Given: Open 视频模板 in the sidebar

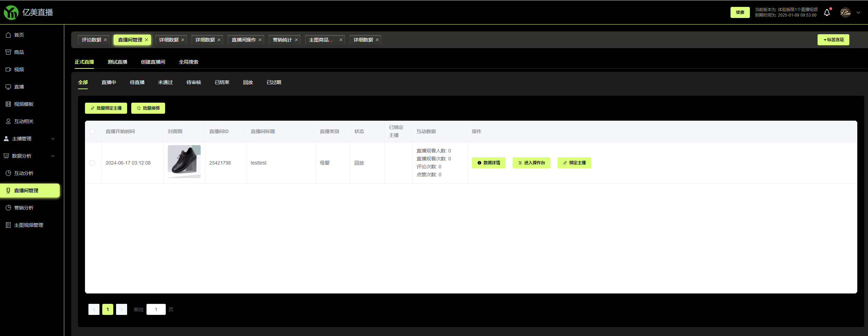Looking at the screenshot, I should (x=23, y=104).
